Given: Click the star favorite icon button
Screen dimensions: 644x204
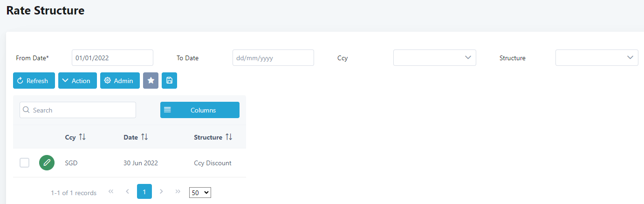Looking at the screenshot, I should click(151, 81).
